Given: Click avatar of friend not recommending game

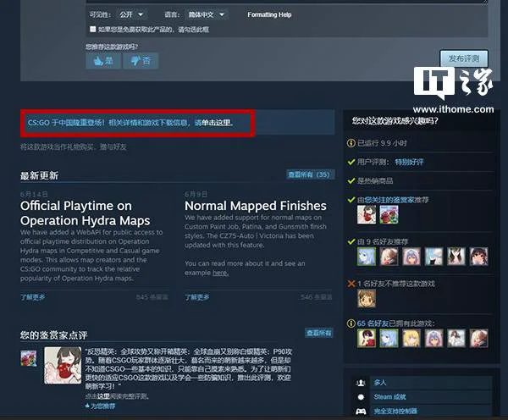Looking at the screenshot, I should coord(367,298).
